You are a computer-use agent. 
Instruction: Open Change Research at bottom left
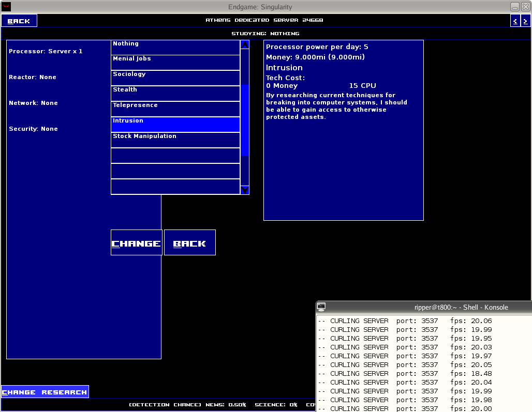point(45,392)
